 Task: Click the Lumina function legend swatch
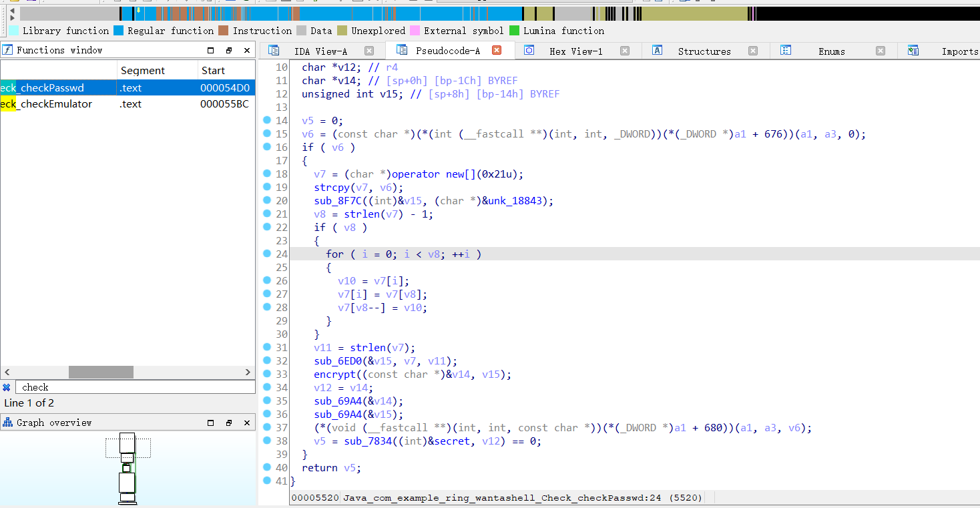514,30
